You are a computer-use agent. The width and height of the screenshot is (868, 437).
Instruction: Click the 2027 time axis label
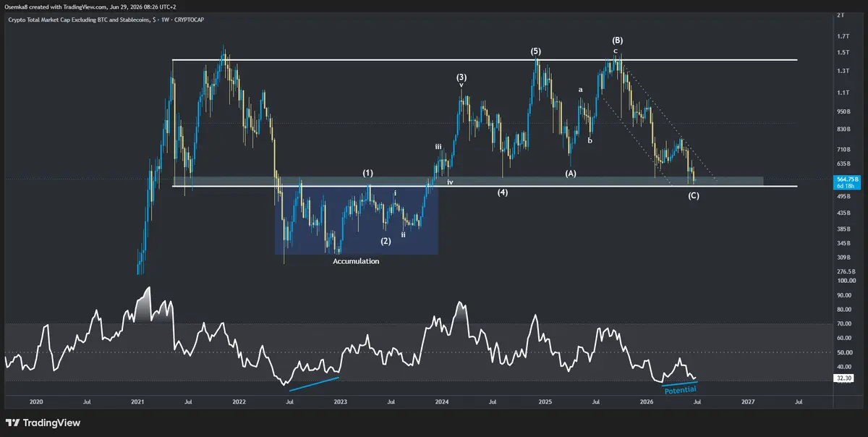[749, 401]
